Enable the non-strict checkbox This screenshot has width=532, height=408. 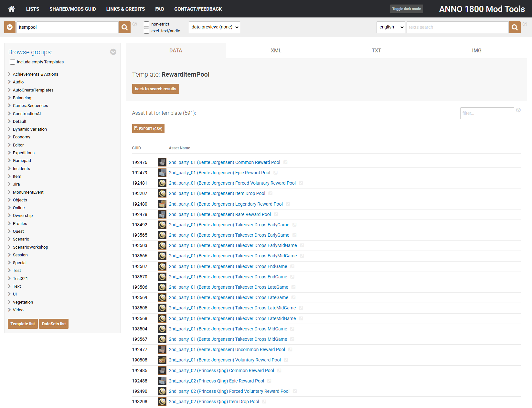click(x=147, y=24)
